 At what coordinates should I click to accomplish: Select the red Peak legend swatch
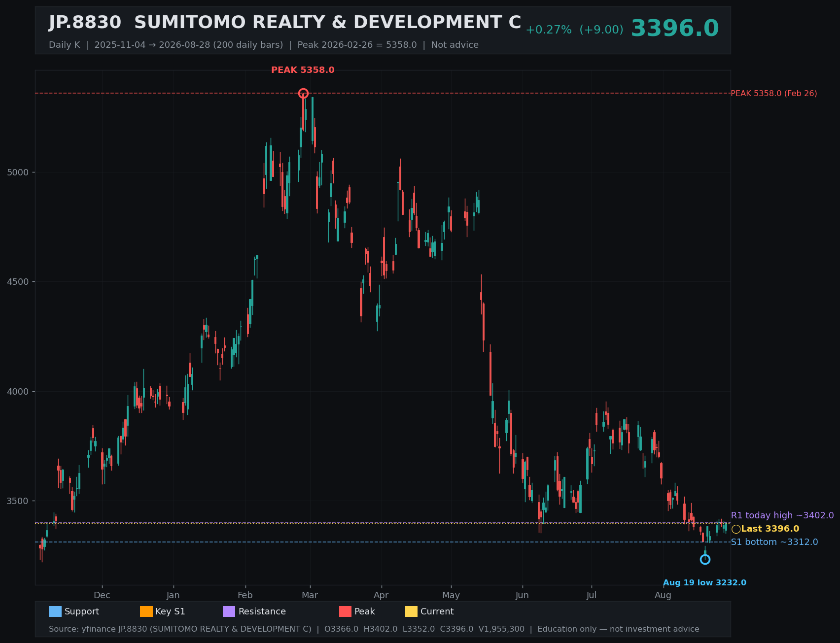coord(345,611)
